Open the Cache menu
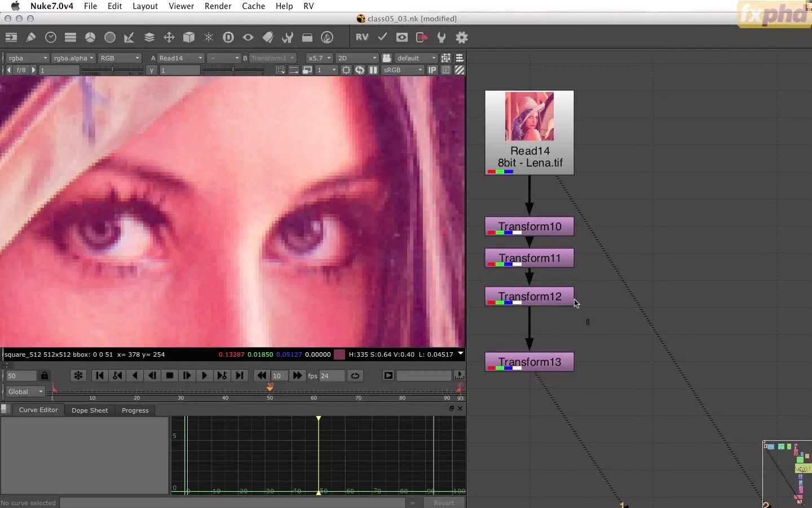The height and width of the screenshot is (508, 812). coord(253,6)
